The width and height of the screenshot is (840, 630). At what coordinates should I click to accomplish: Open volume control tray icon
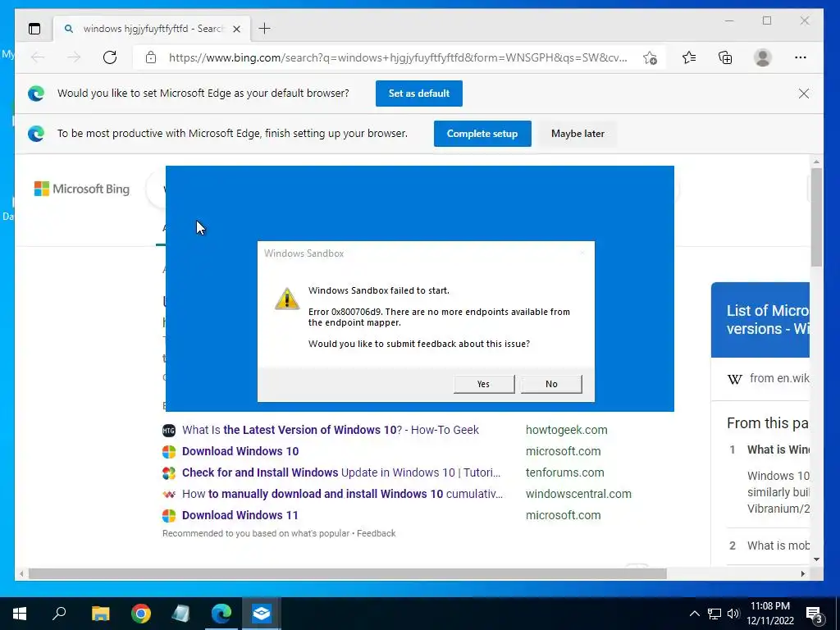pos(733,614)
